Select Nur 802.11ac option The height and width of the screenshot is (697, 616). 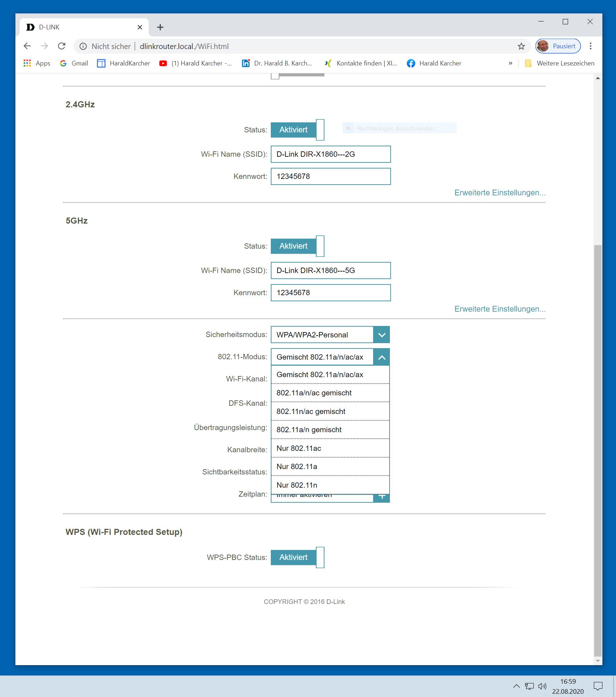pos(330,448)
